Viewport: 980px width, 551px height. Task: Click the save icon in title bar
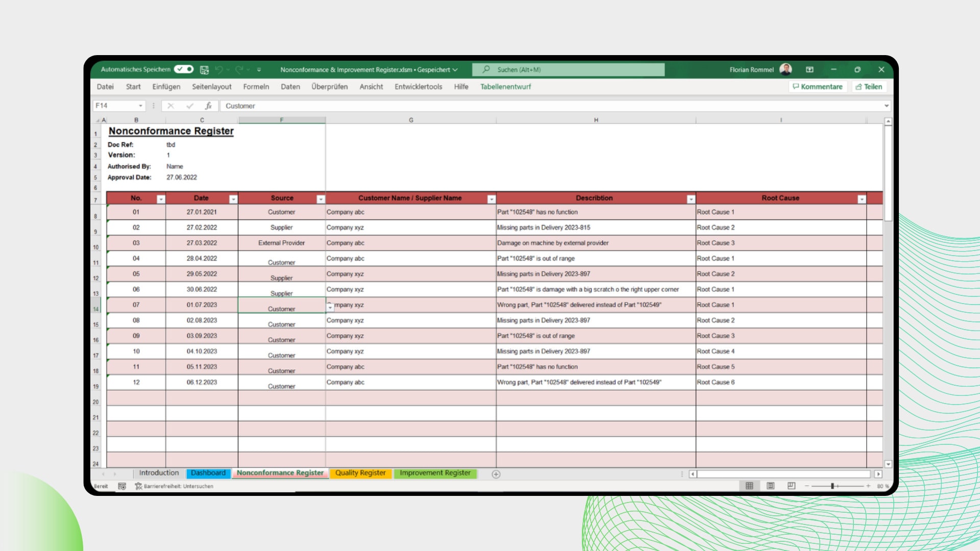point(204,69)
